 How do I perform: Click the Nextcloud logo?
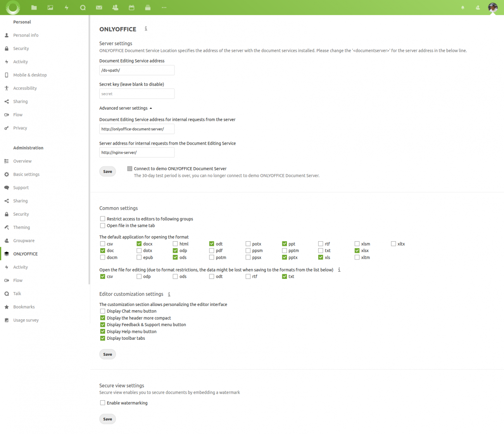click(x=13, y=7)
